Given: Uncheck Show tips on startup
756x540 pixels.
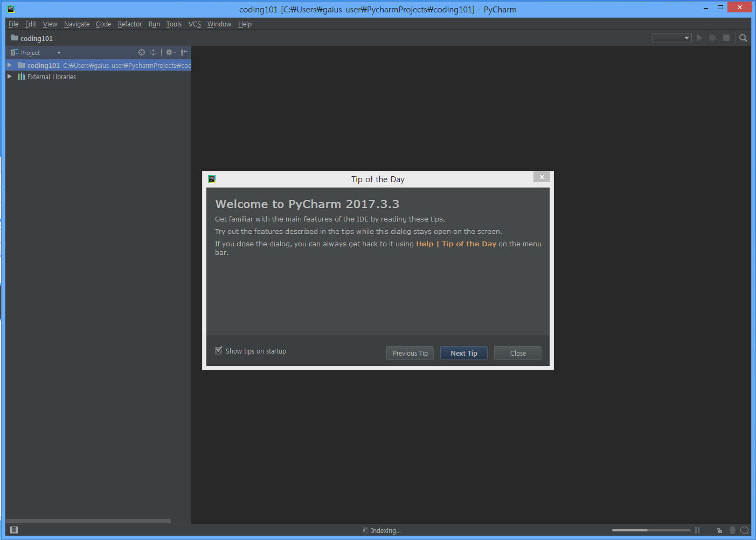Looking at the screenshot, I should [219, 350].
